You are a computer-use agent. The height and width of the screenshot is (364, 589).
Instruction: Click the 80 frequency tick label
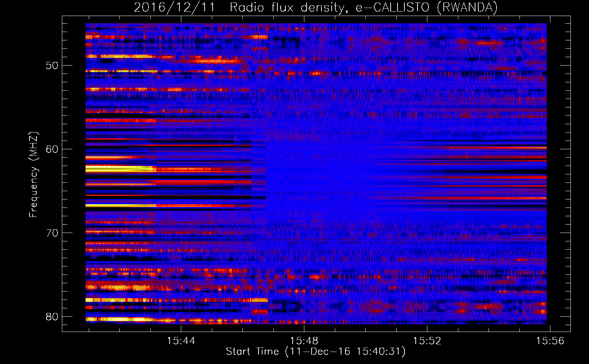[x=52, y=317]
